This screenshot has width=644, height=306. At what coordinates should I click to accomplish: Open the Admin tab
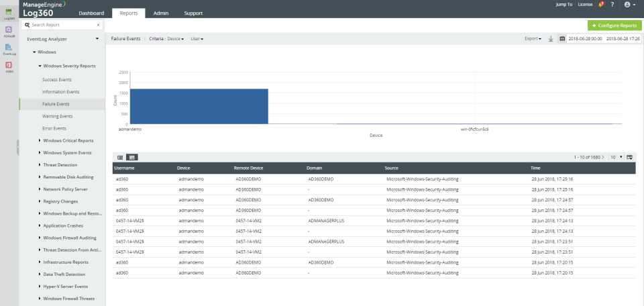click(161, 13)
